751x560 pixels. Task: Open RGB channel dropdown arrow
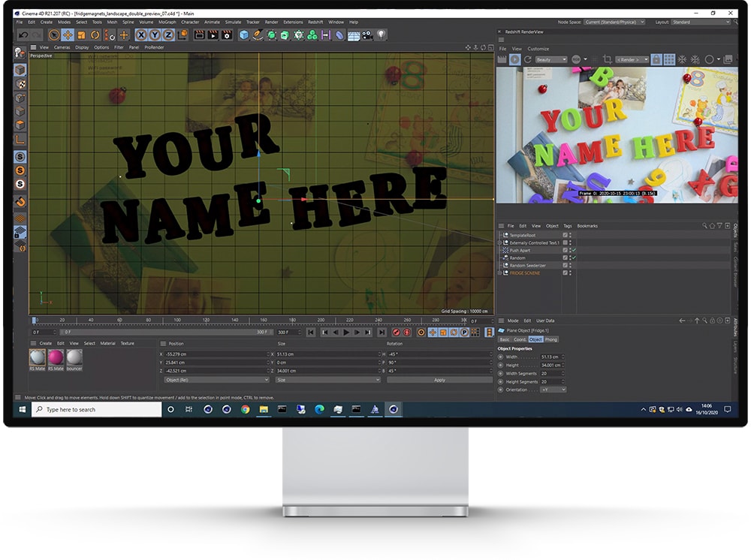click(x=585, y=60)
